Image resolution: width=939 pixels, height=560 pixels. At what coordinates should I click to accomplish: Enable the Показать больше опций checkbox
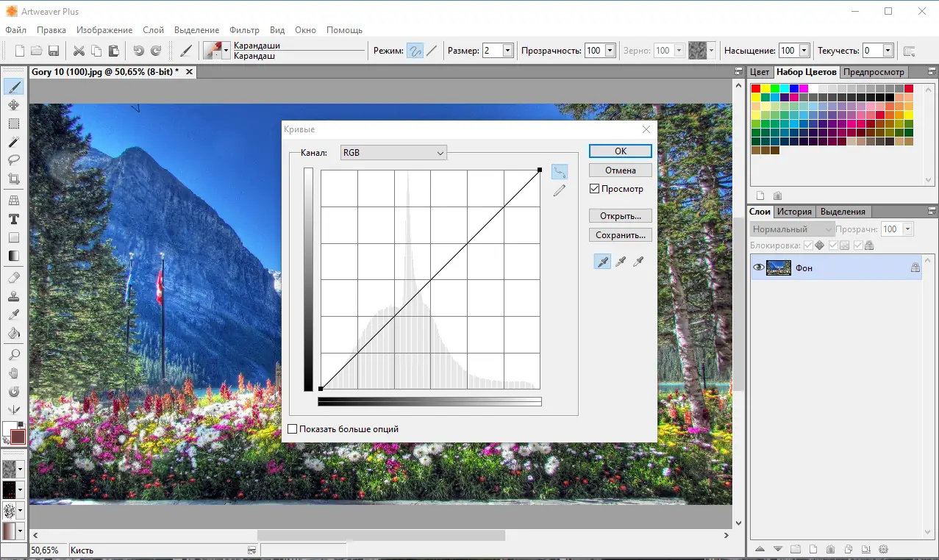(x=293, y=429)
